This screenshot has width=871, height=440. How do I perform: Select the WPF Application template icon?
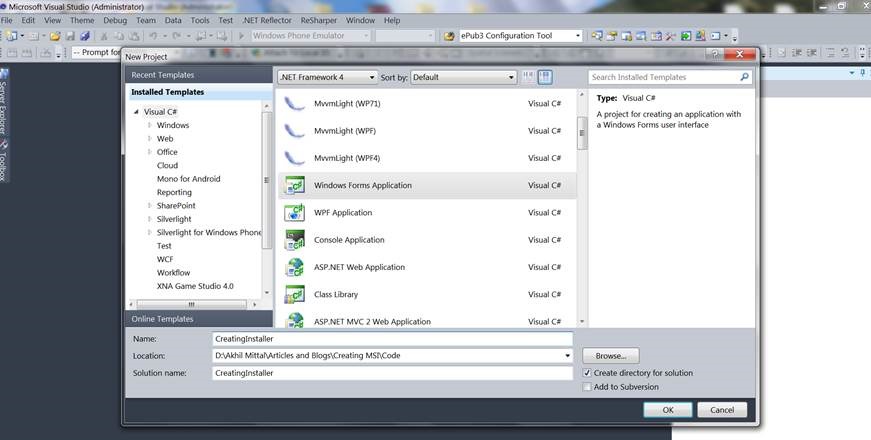pos(295,213)
